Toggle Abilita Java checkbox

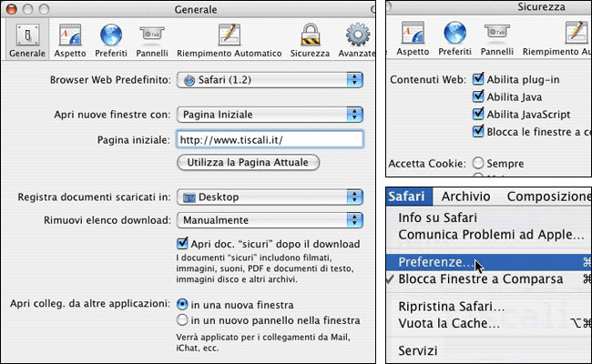coord(478,96)
